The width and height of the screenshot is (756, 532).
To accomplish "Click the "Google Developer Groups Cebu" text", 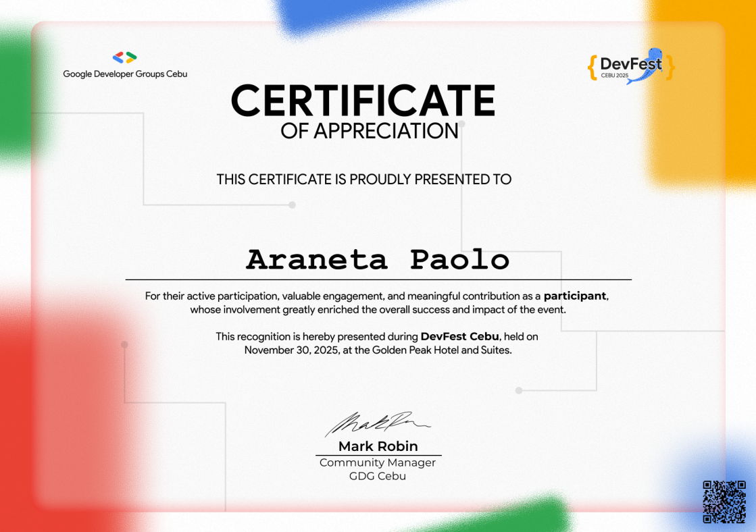I will click(125, 74).
